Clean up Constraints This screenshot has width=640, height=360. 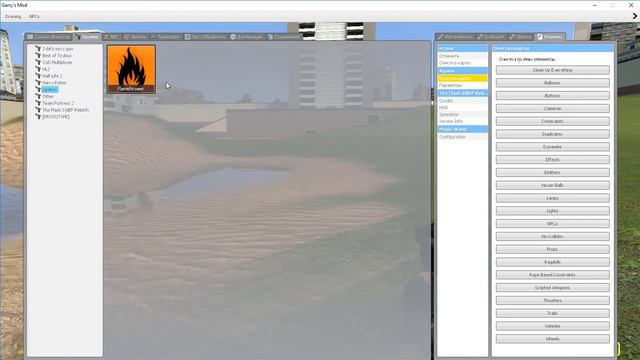coord(553,121)
